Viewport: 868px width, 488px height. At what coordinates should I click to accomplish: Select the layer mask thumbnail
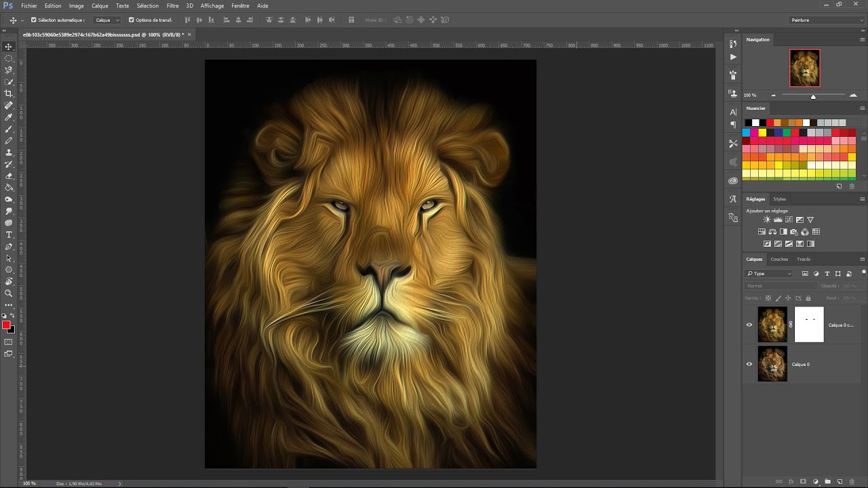tap(809, 325)
